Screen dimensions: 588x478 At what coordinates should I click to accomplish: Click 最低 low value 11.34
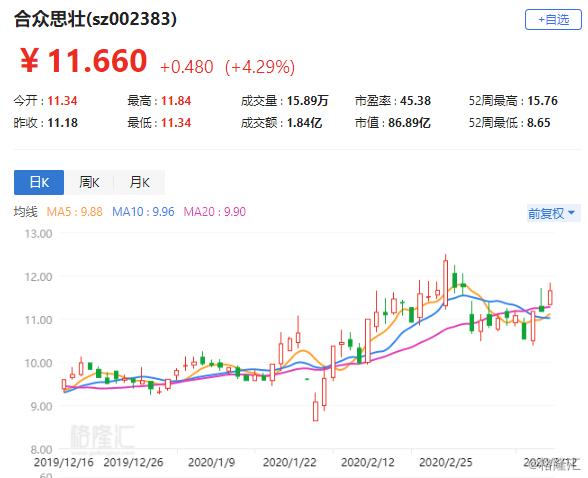176,123
